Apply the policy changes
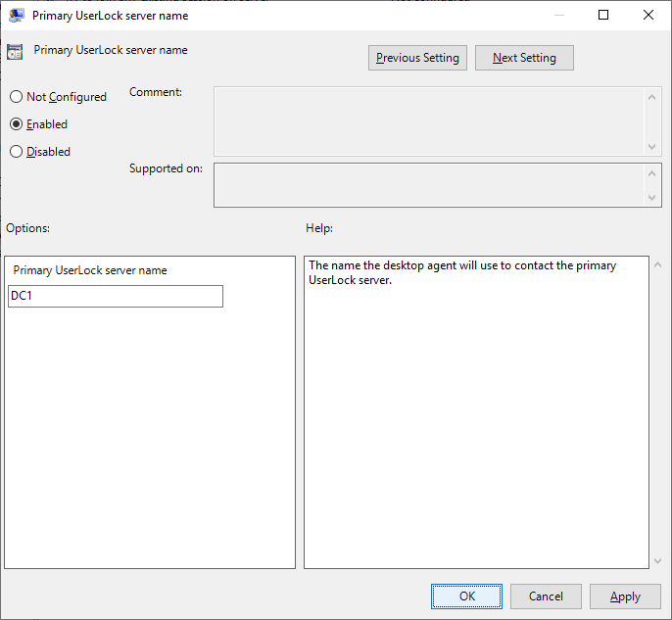Image resolution: width=672 pixels, height=620 pixels. 625,596
